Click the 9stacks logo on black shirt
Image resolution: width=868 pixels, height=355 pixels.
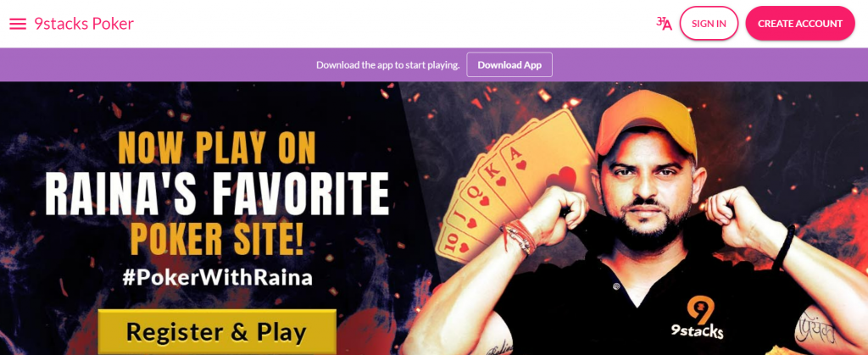pyautogui.click(x=698, y=318)
